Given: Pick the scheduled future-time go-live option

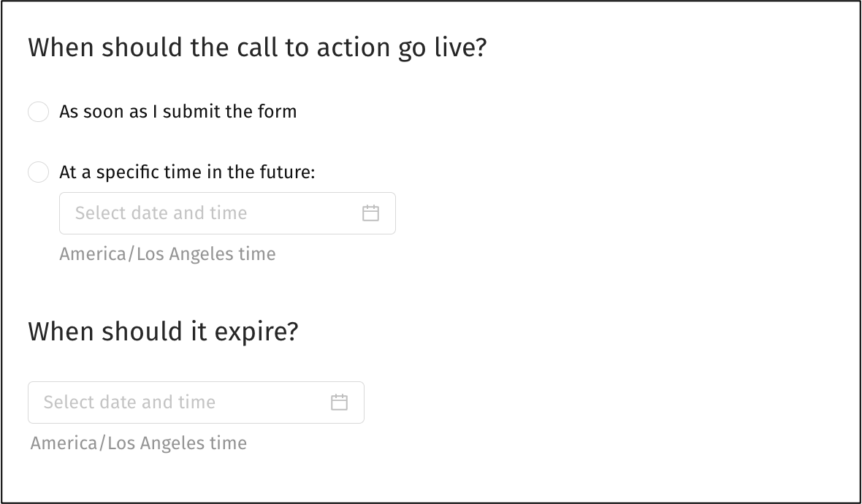Looking at the screenshot, I should point(38,172).
